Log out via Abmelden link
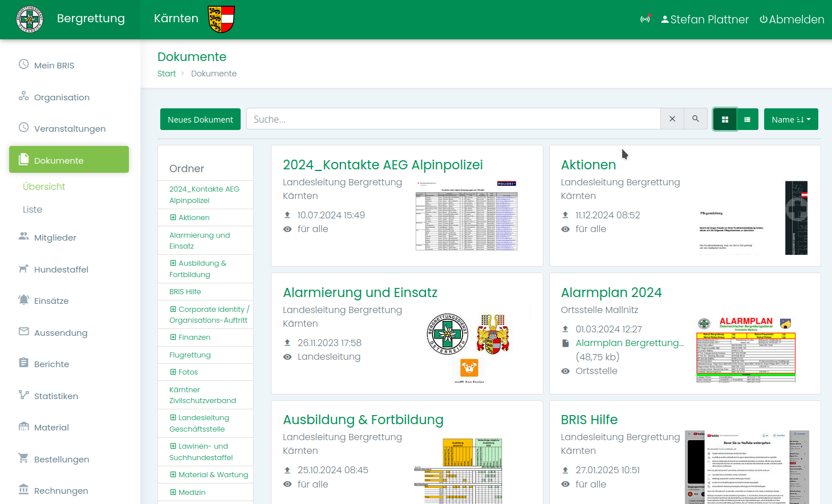The width and height of the screenshot is (832, 504). click(792, 19)
